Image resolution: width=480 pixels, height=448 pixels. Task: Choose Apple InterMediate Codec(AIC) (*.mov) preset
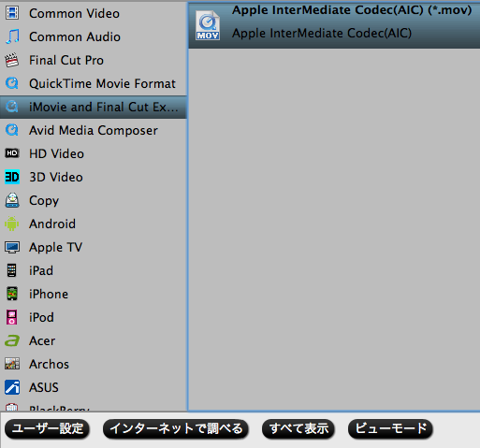point(334,25)
